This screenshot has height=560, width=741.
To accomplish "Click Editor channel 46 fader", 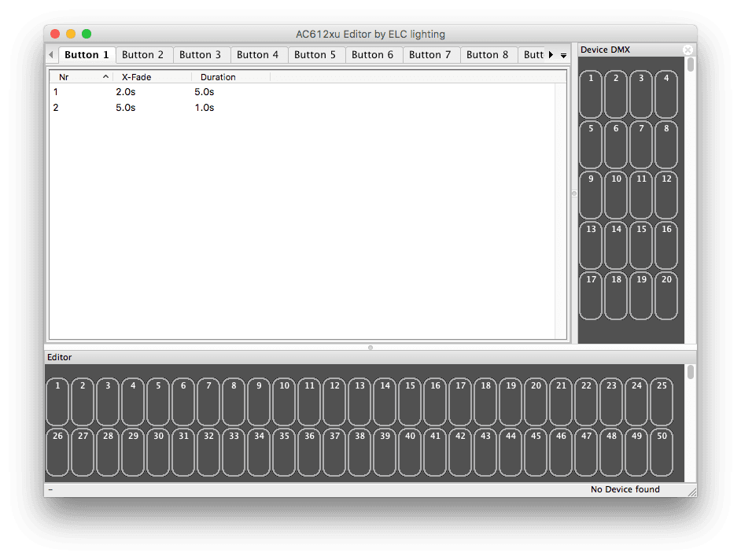I will [561, 452].
